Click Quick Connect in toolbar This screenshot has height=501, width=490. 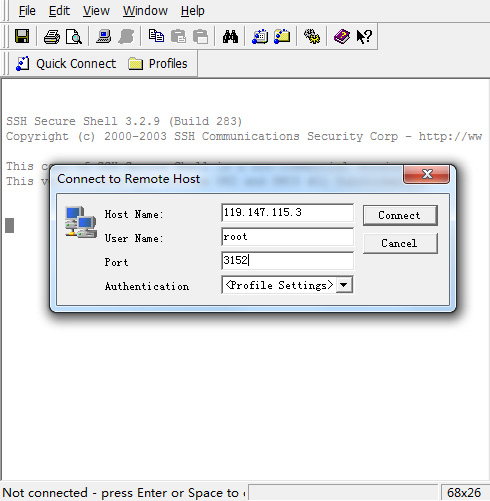(x=66, y=64)
